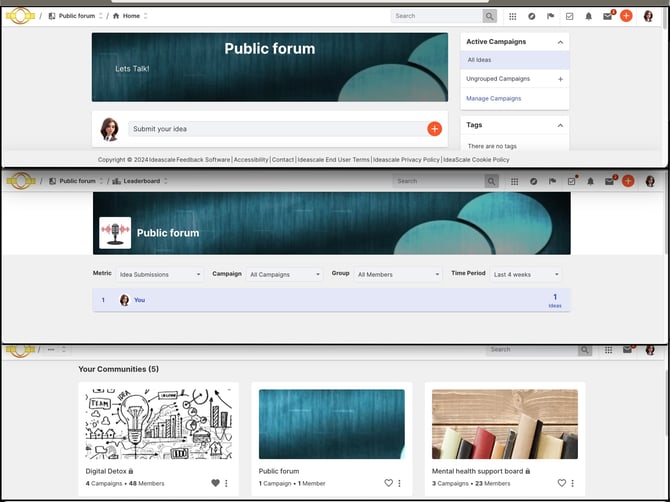Viewport: 670px width, 502px height.
Task: Toggle the heart on Mental health support board
Action: click(561, 483)
